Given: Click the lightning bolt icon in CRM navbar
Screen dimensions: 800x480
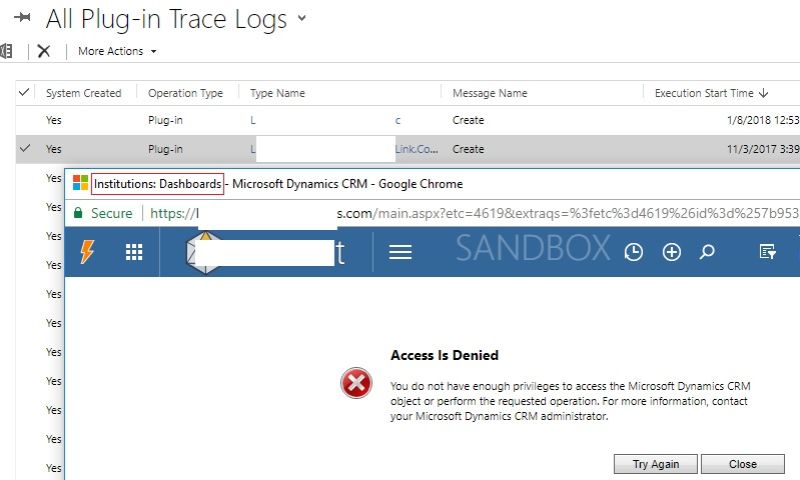Looking at the screenshot, I should [x=87, y=251].
